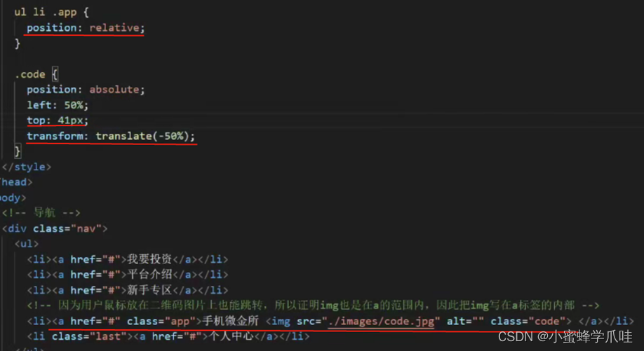Viewport: 644px width, 351px height.
Task: Click 'transform: translate(-50%);' line
Action: pos(111,136)
